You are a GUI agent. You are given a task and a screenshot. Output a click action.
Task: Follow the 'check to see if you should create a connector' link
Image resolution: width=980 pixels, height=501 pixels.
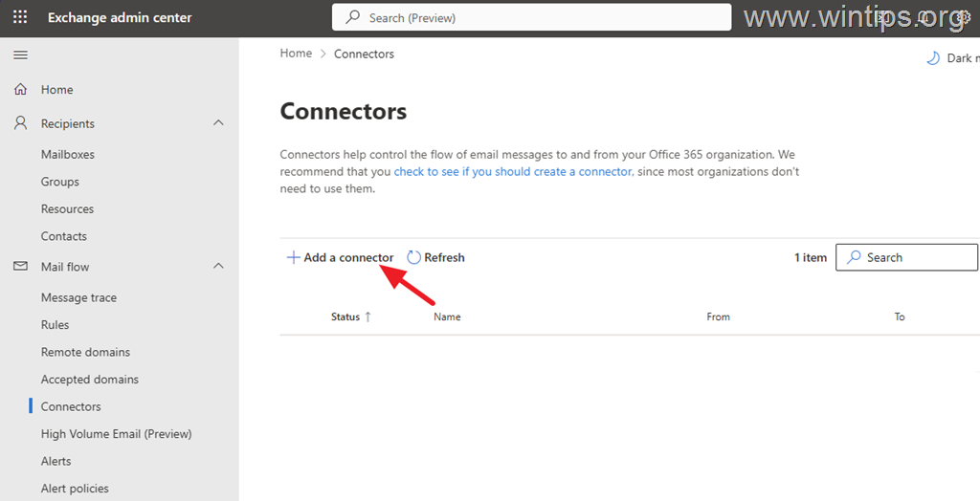(x=513, y=171)
